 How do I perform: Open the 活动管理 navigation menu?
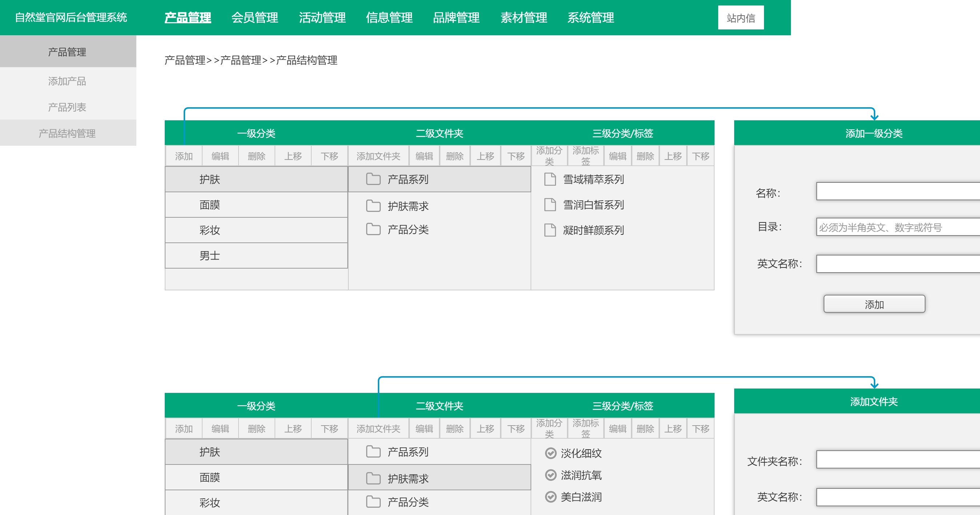coord(322,17)
